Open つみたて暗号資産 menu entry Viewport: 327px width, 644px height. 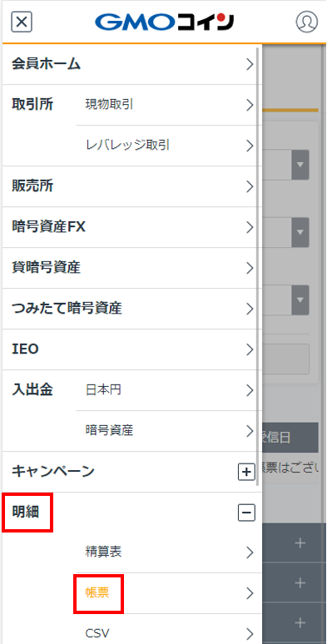131,309
